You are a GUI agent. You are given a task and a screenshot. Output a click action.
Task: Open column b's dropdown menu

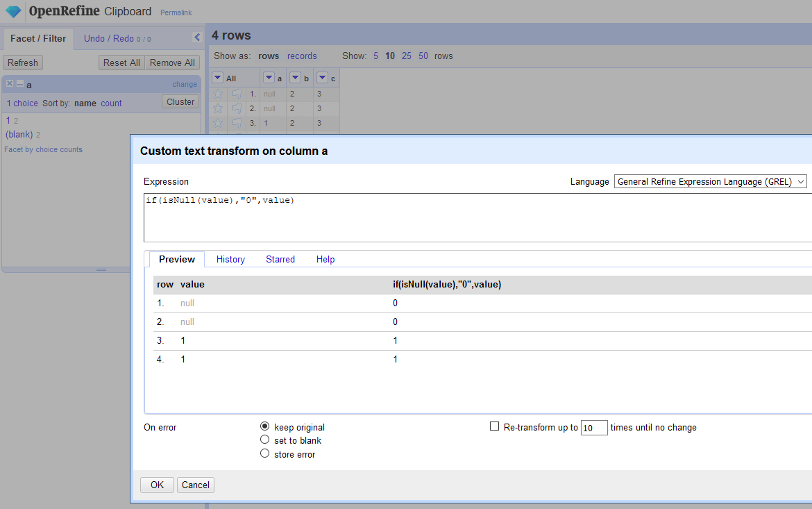click(294, 78)
